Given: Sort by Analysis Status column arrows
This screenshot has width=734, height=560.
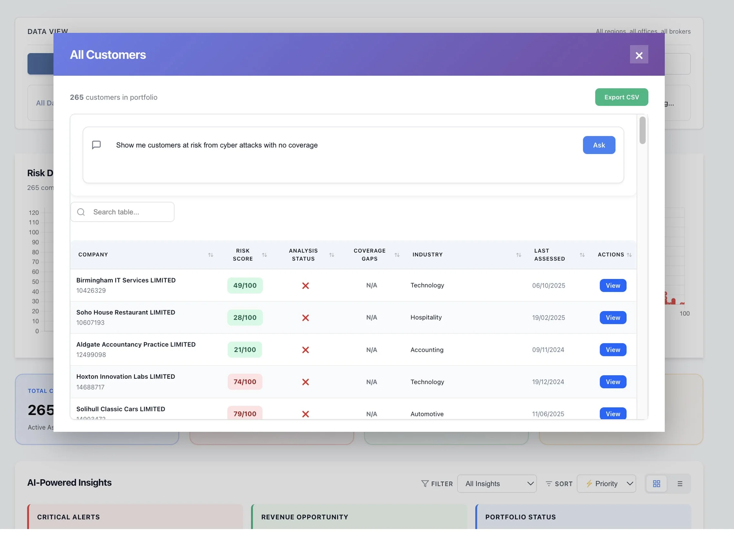Looking at the screenshot, I should coord(332,255).
